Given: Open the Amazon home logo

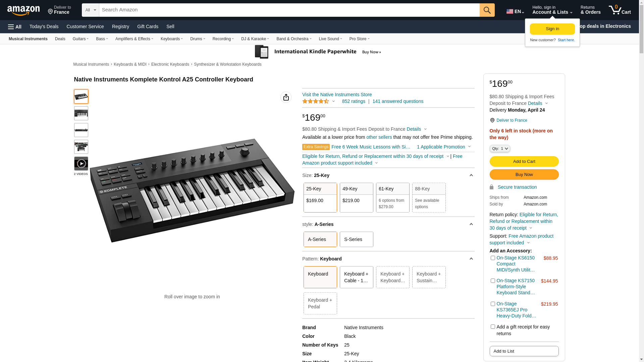Looking at the screenshot, I should point(23,10).
